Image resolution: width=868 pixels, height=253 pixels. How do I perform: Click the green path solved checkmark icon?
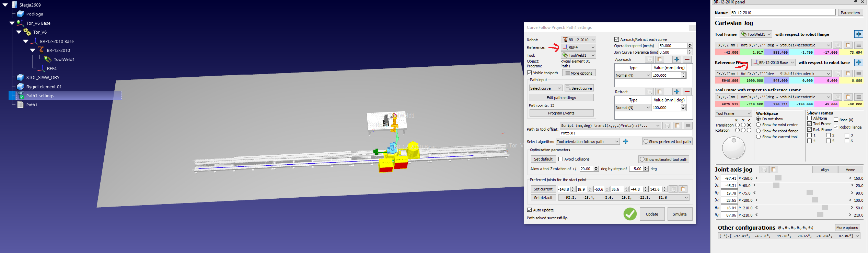click(x=630, y=214)
